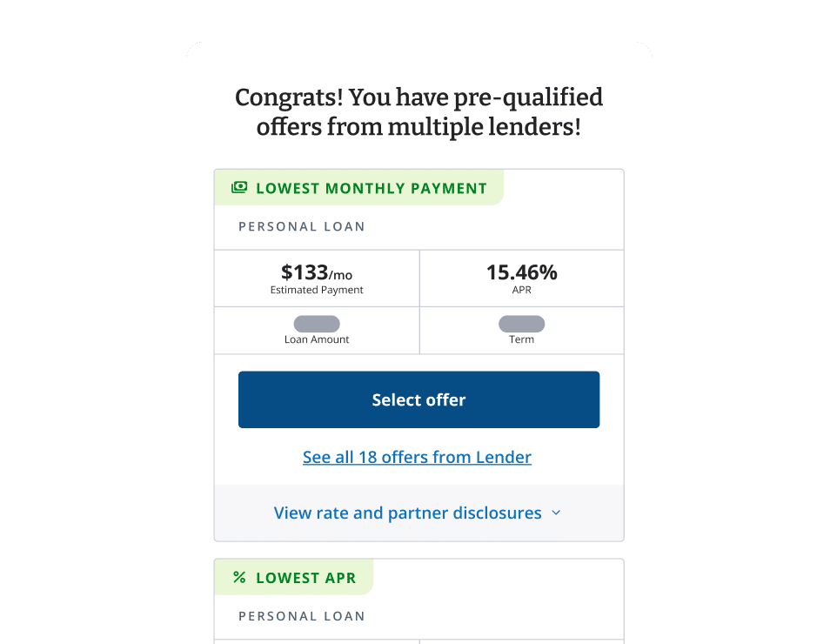Click the Select offer button

click(x=418, y=399)
